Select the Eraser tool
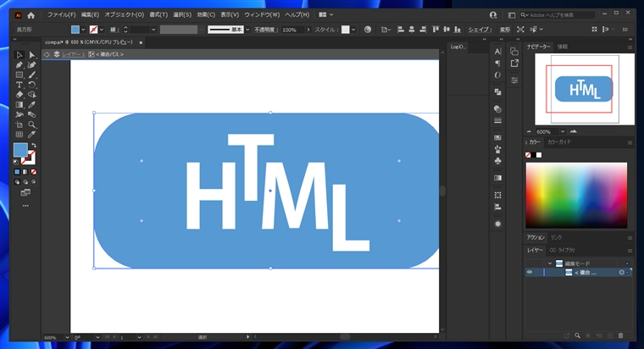This screenshot has height=349, width=644. [19, 95]
